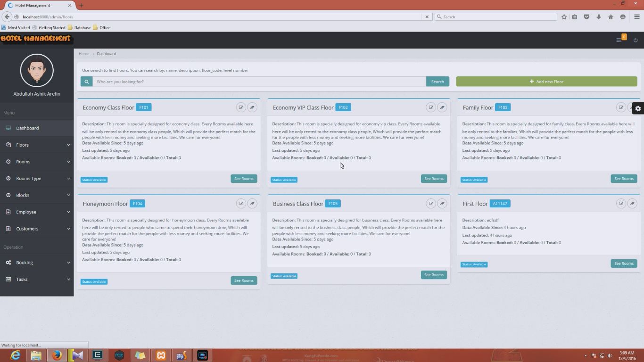Click the browser address bar
The image size is (644, 362).
coord(221,17)
